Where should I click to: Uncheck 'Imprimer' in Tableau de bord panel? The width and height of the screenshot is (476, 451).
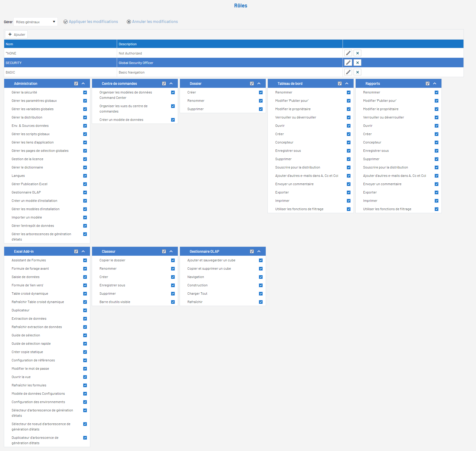tap(349, 201)
